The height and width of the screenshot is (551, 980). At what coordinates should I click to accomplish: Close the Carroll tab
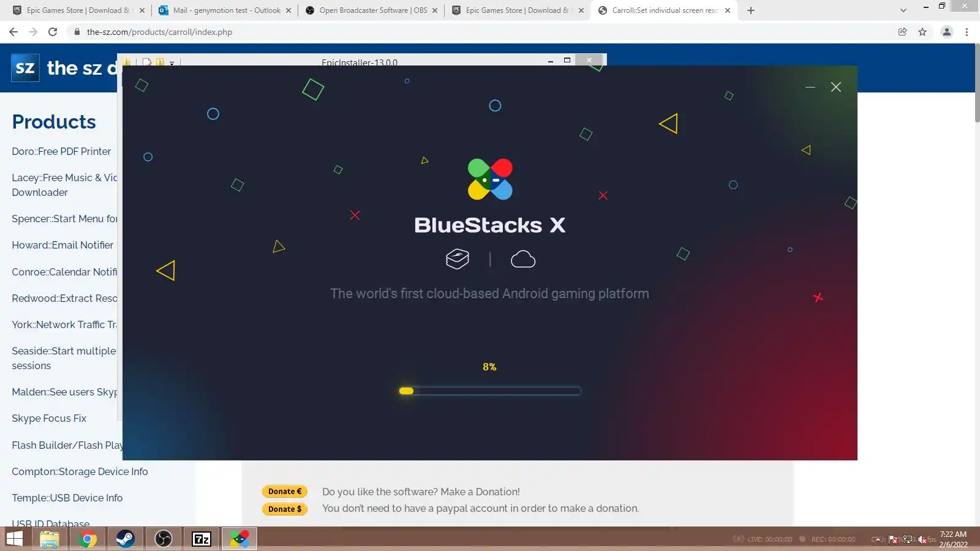coord(728,10)
